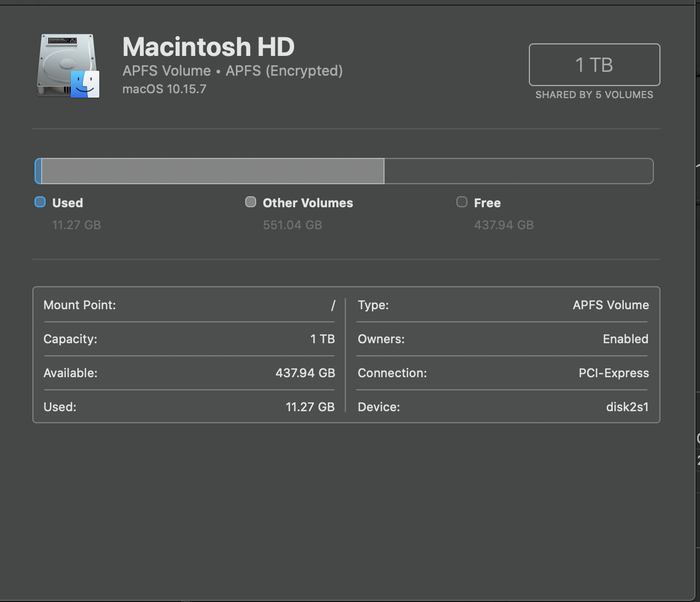Click the Owners label
This screenshot has width=700, height=602.
[x=381, y=339]
